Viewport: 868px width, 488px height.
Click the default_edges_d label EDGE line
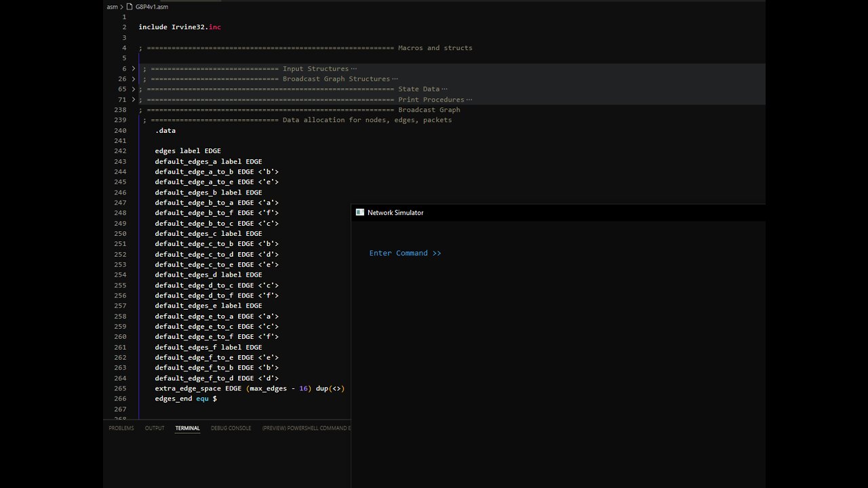point(208,274)
